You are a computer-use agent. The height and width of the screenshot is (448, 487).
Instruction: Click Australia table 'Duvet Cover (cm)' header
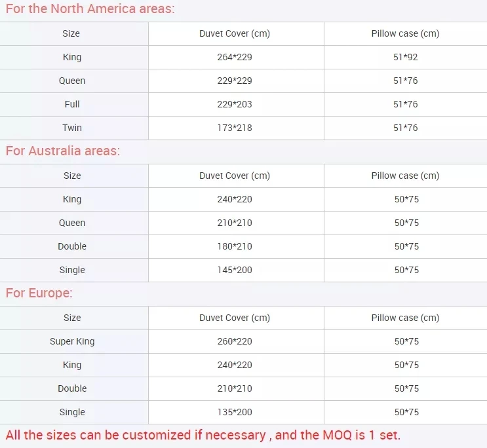[x=235, y=176]
